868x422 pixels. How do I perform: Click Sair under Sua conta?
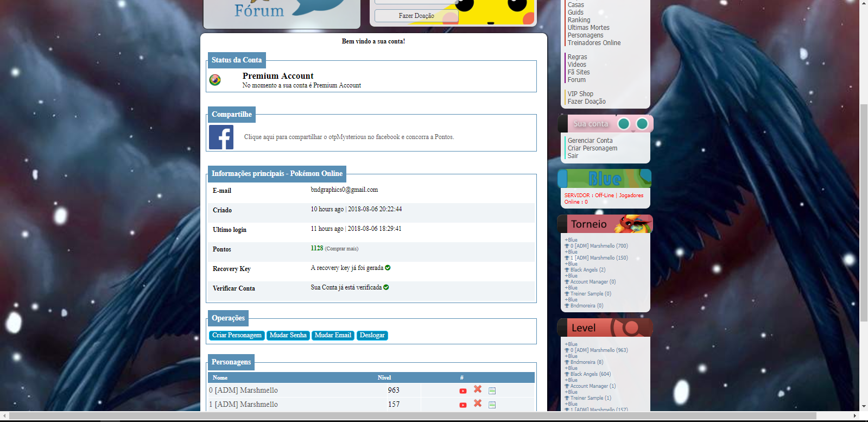point(573,156)
